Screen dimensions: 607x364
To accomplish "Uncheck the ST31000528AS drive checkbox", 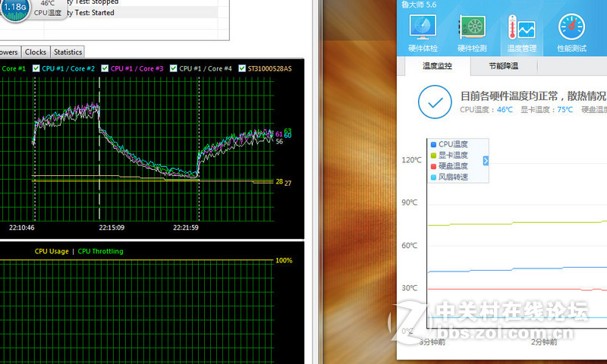I will pos(243,68).
